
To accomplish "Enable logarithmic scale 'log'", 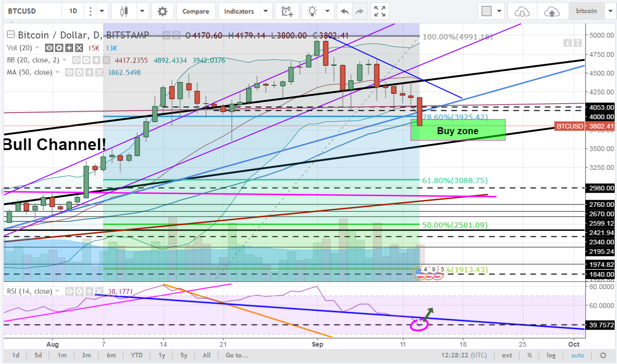I will point(551,355).
